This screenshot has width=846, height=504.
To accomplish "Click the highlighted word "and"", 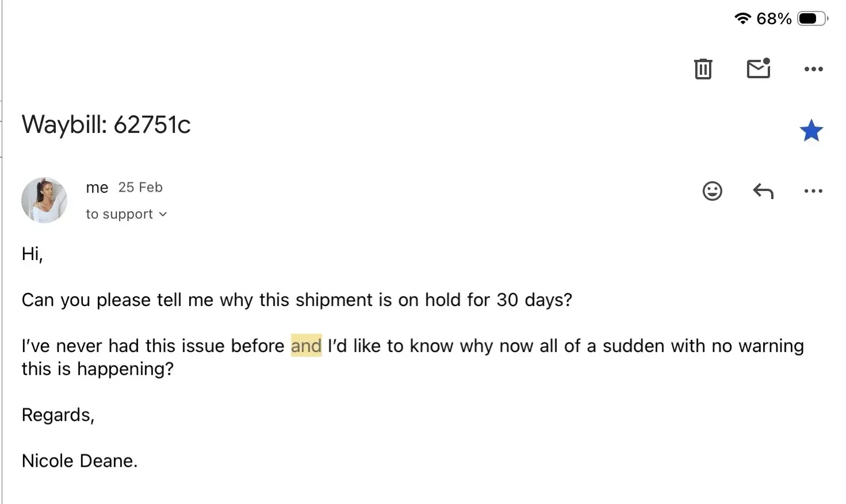I will pyautogui.click(x=306, y=346).
